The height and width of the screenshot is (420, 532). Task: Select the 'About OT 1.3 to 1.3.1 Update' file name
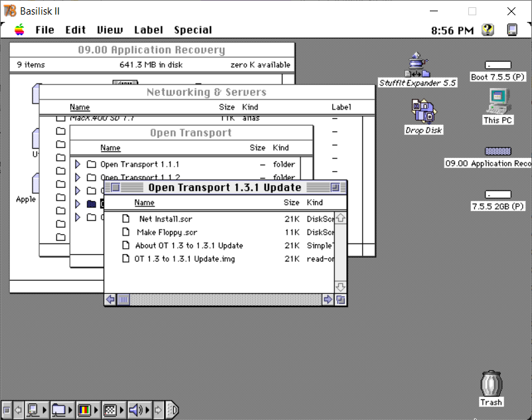(x=189, y=245)
